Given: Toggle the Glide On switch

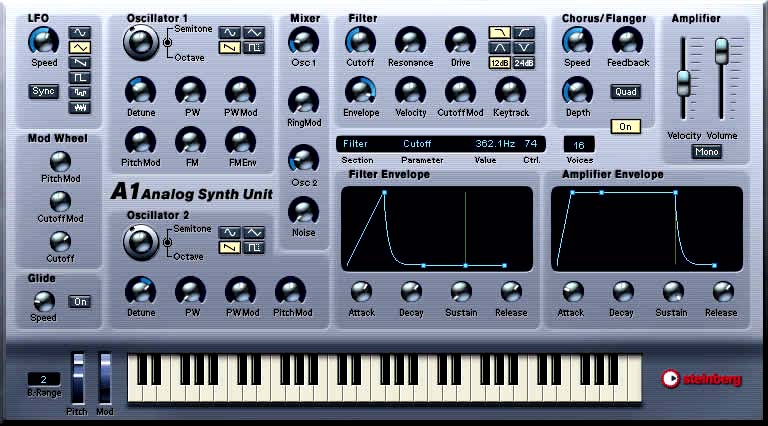Looking at the screenshot, I should (x=79, y=301).
